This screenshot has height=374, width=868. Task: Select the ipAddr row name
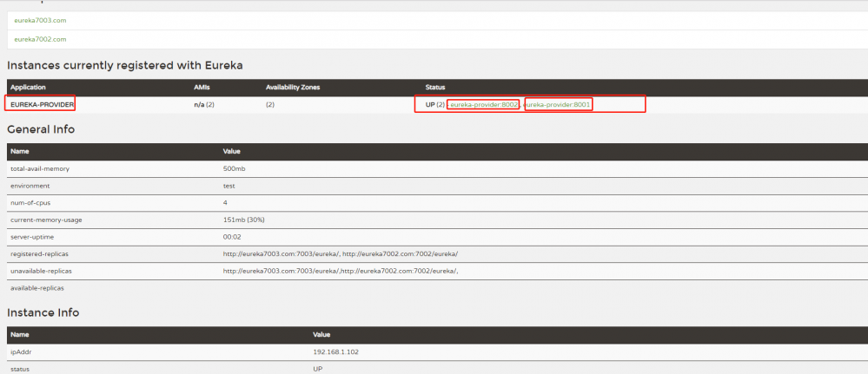pos(19,351)
